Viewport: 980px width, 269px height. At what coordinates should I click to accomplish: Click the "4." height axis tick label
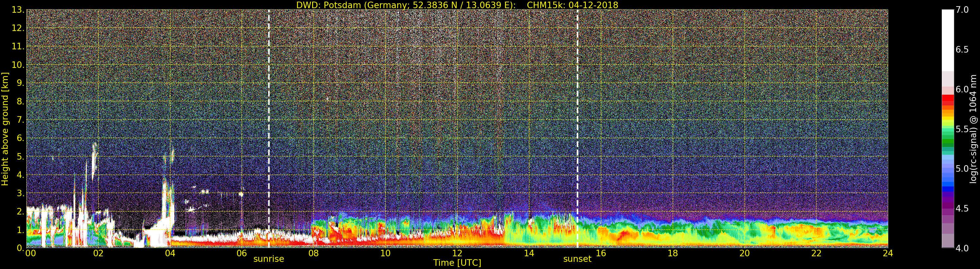[x=20, y=175]
